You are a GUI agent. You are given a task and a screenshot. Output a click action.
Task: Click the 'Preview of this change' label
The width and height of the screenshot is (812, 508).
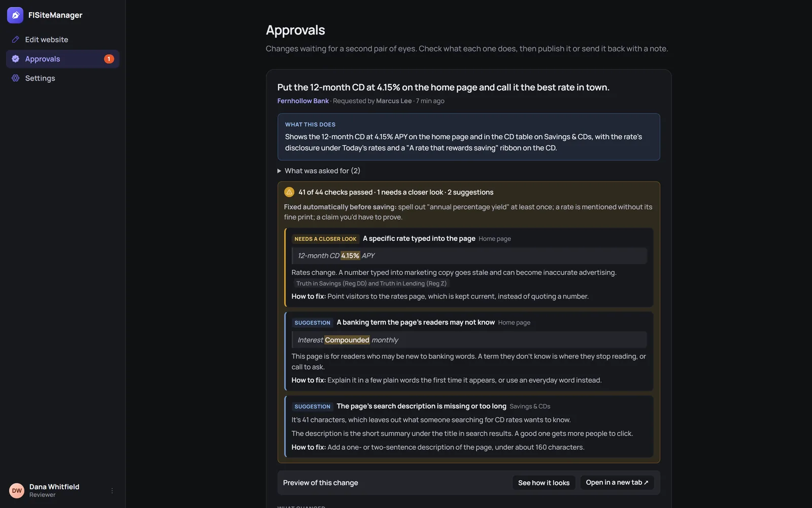320,483
